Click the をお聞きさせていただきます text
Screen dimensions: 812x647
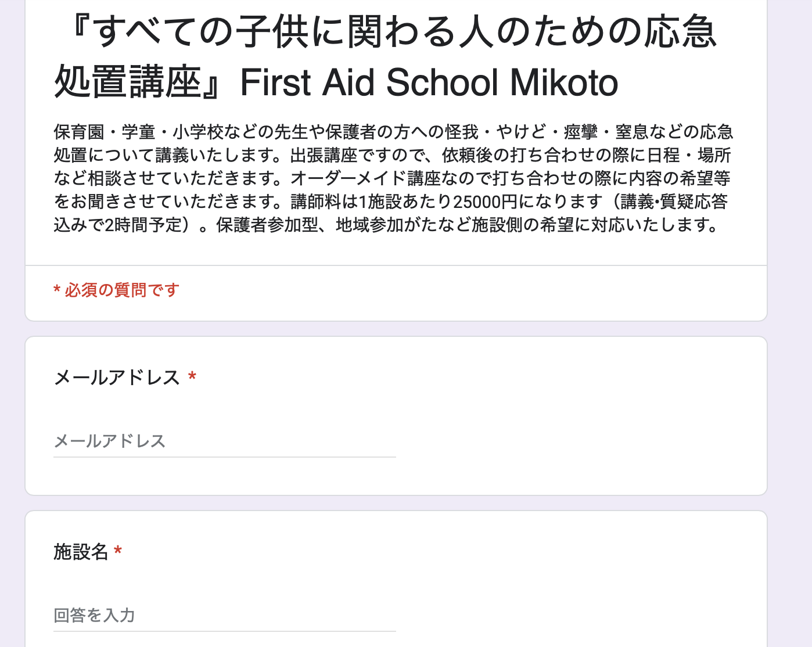(x=163, y=202)
